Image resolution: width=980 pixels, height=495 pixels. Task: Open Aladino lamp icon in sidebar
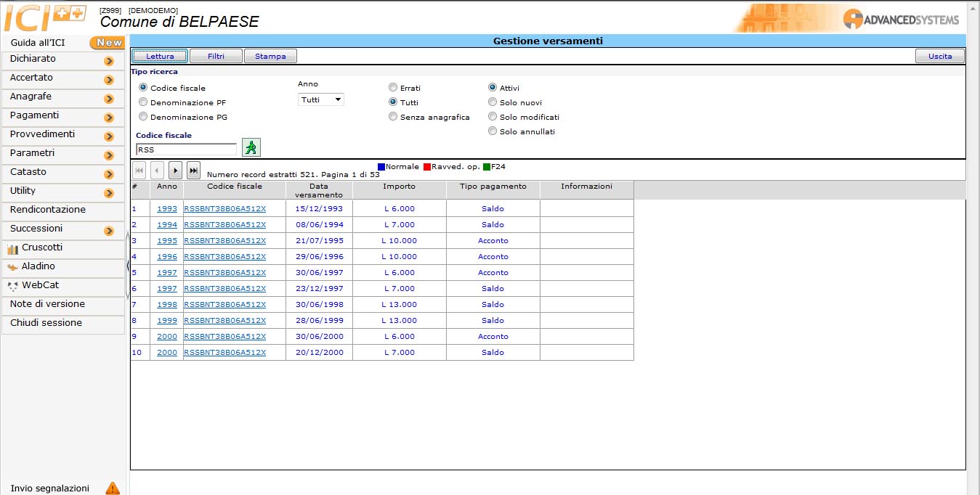(x=12, y=267)
